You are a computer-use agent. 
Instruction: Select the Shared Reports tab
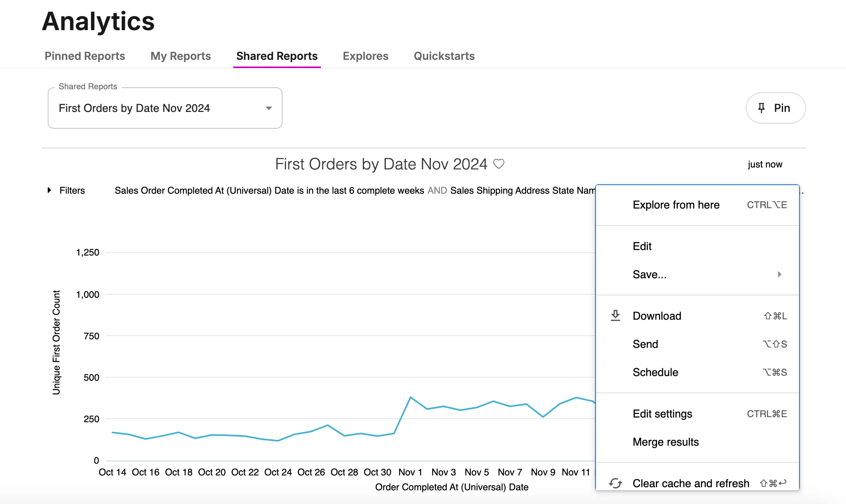click(x=277, y=56)
